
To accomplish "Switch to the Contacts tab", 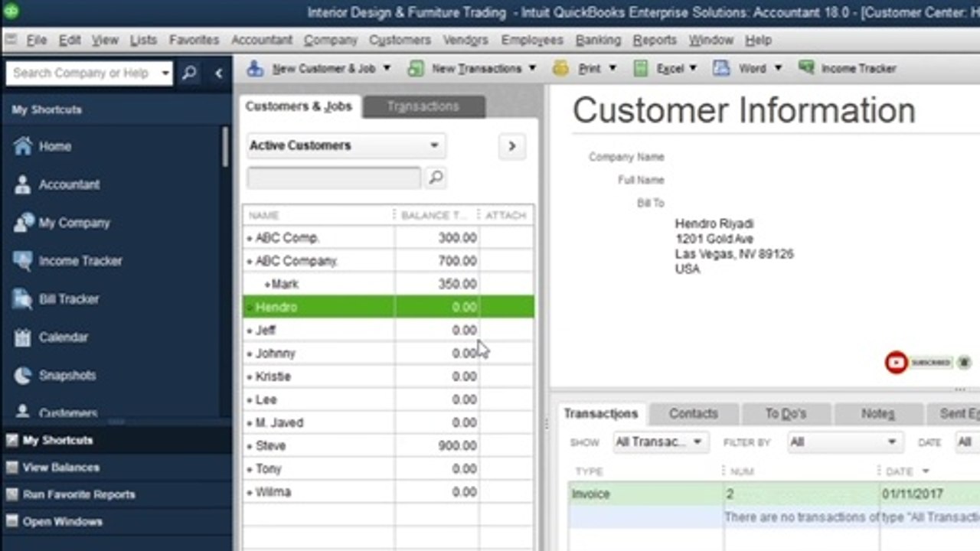I will pyautogui.click(x=694, y=413).
